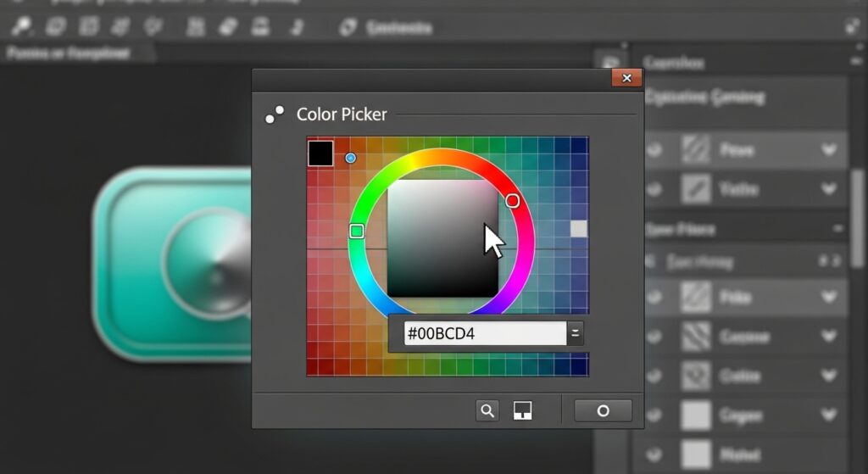
Task: Click the circular-pattern layer thumbnail
Action: click(695, 376)
